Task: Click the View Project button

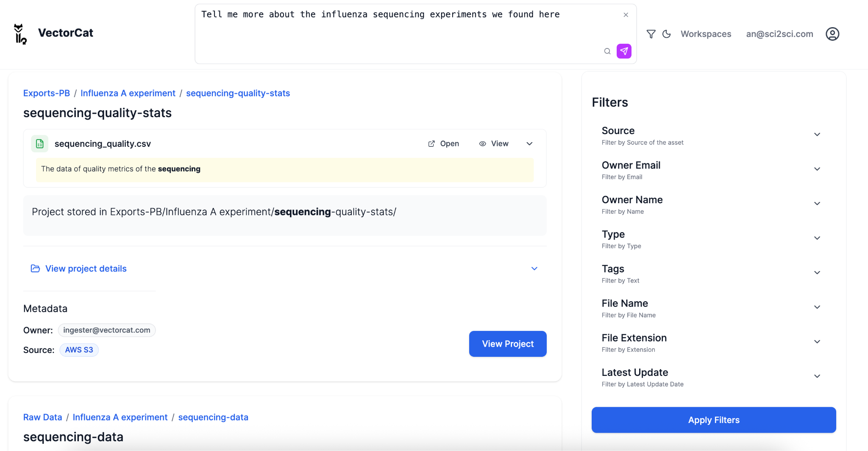Action: [508, 344]
